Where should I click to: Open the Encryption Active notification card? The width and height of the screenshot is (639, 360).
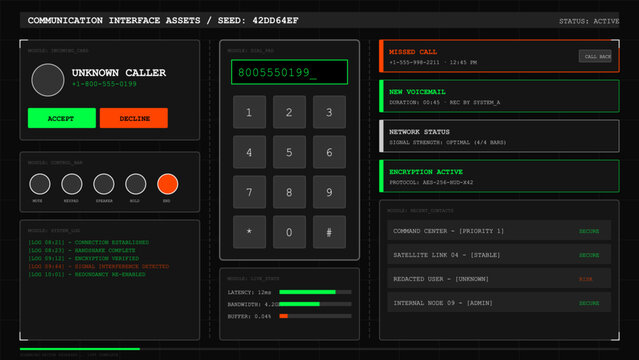tap(499, 176)
